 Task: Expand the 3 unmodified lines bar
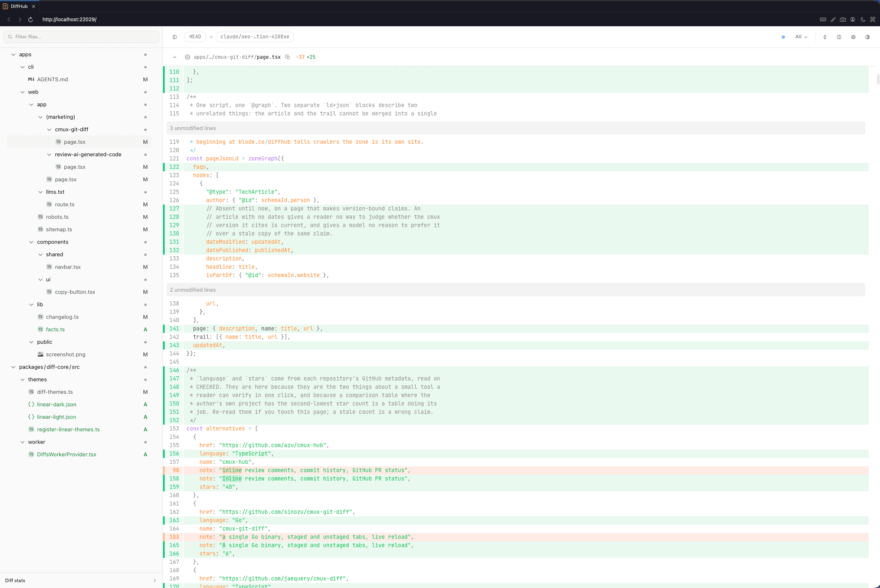[516, 128]
